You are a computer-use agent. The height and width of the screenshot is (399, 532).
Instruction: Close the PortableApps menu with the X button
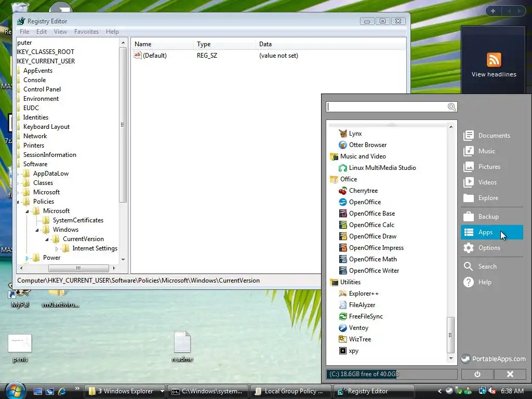coord(510,374)
